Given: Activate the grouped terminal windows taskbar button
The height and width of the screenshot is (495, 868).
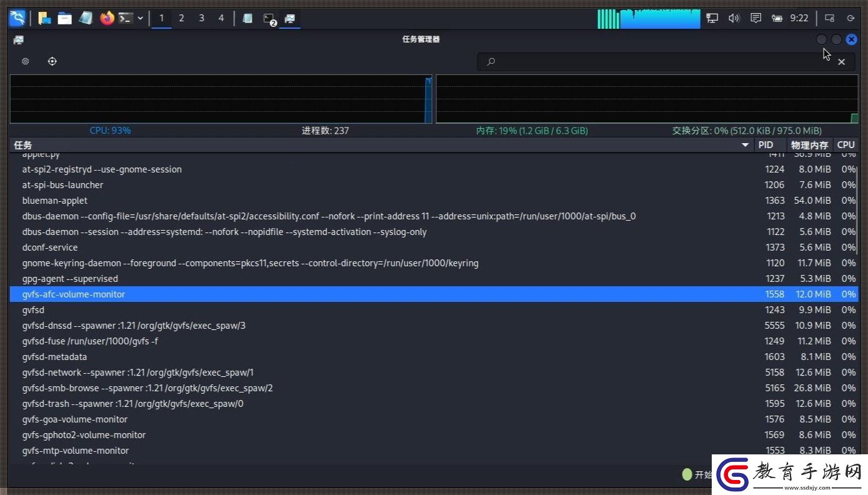Looking at the screenshot, I should tap(269, 19).
